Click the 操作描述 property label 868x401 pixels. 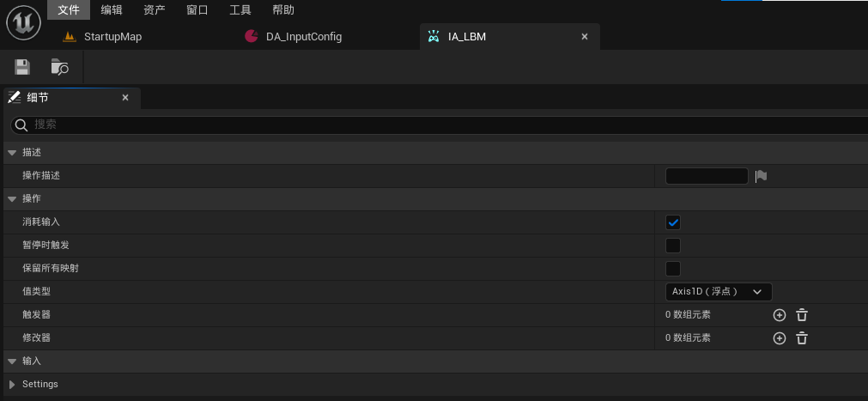point(41,175)
